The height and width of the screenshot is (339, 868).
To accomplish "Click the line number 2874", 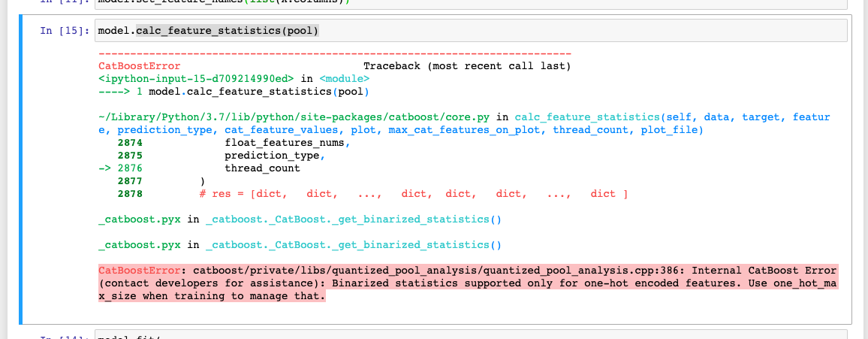I will click(130, 143).
